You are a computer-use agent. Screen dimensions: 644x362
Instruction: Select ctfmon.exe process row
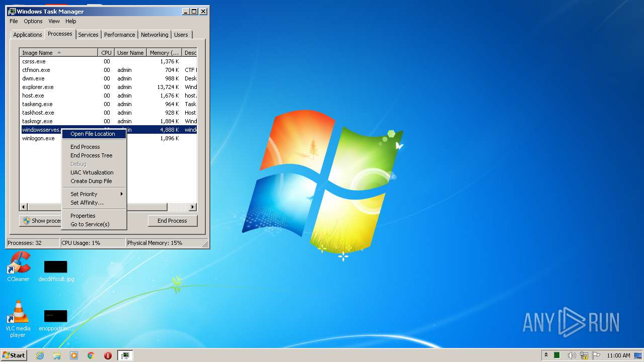[x=108, y=70]
